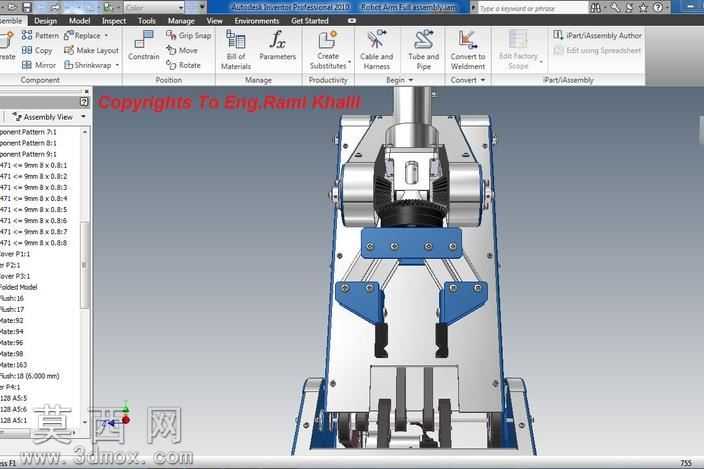Image resolution: width=704 pixels, height=469 pixels.
Task: Click the browser scroll up arrow
Action: 84,132
